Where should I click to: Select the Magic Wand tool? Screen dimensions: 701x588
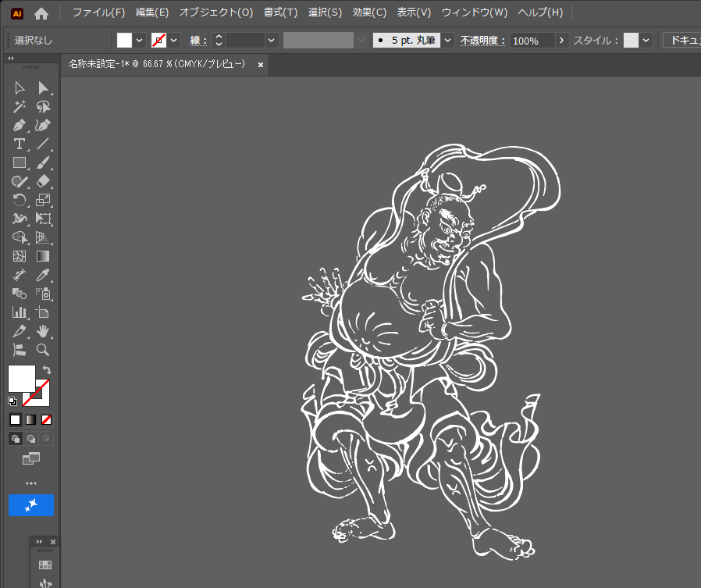click(20, 107)
